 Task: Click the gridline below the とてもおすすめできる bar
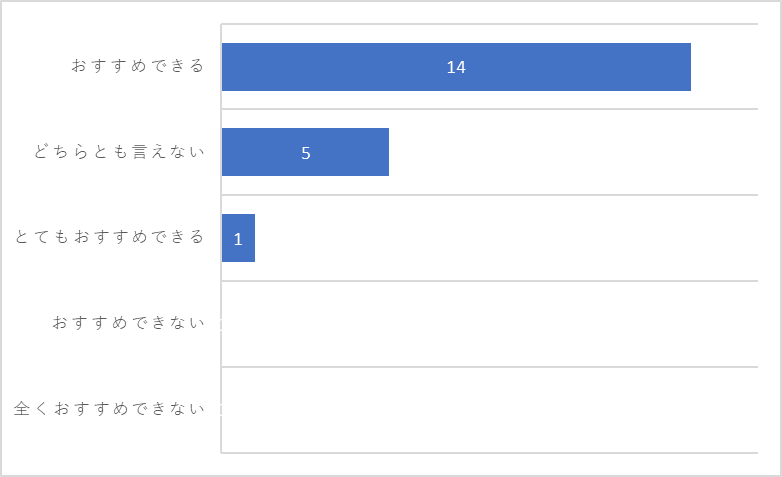[490, 281]
